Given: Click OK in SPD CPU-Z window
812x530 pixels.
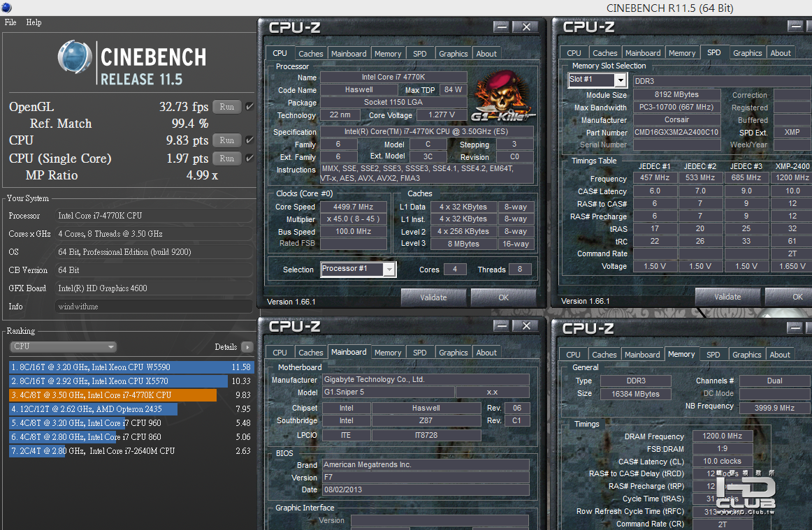Looking at the screenshot, I should [789, 297].
